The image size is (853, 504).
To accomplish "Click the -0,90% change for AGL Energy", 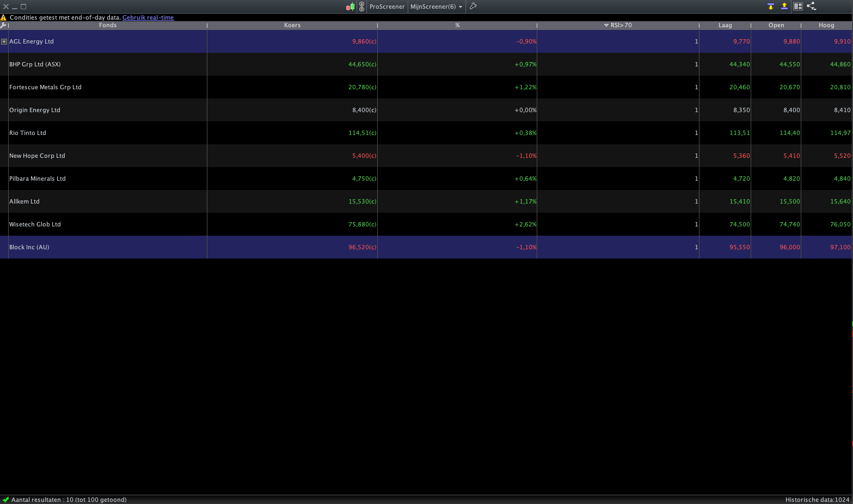I will [x=526, y=41].
